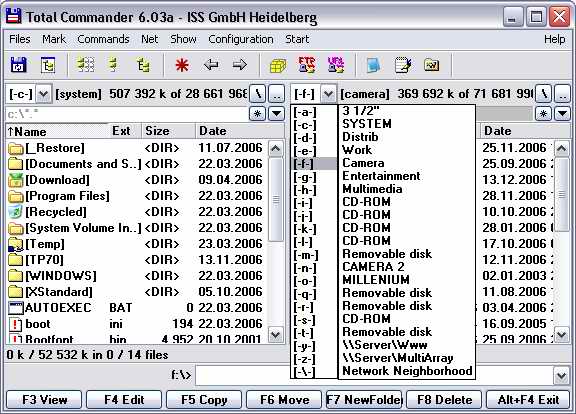Click the FTP connect toolbar icon
Image resolution: width=576 pixels, height=414 pixels.
[307, 65]
